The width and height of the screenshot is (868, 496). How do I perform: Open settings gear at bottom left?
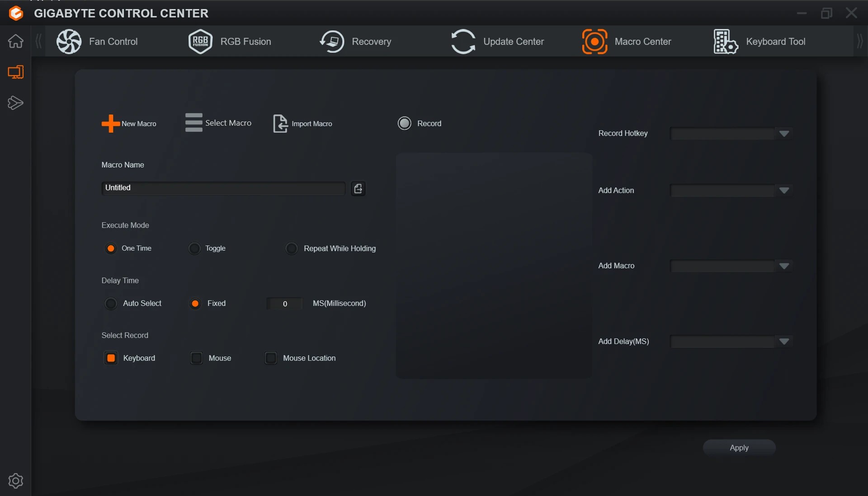[x=15, y=481]
